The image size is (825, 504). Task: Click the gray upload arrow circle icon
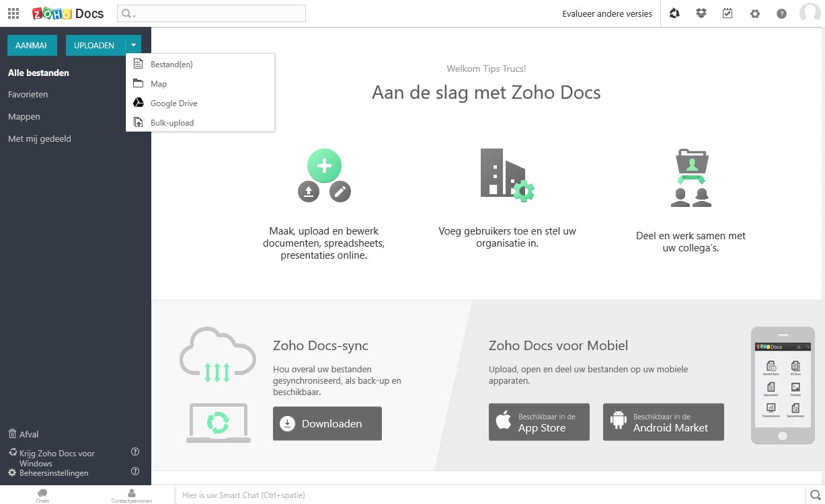[x=308, y=192]
